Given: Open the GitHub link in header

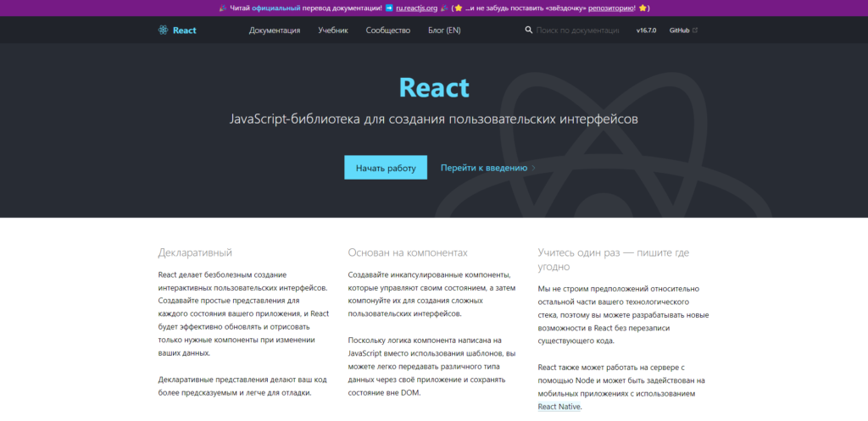Looking at the screenshot, I should pos(679,30).
